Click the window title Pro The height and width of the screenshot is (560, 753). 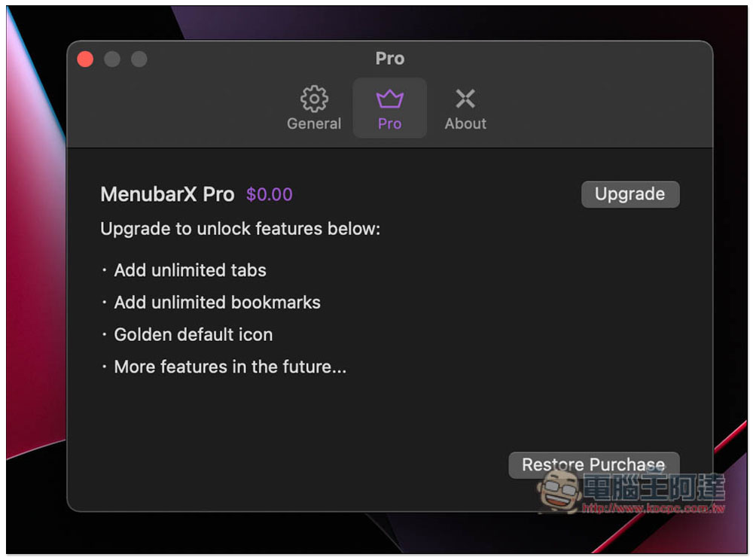tap(390, 59)
